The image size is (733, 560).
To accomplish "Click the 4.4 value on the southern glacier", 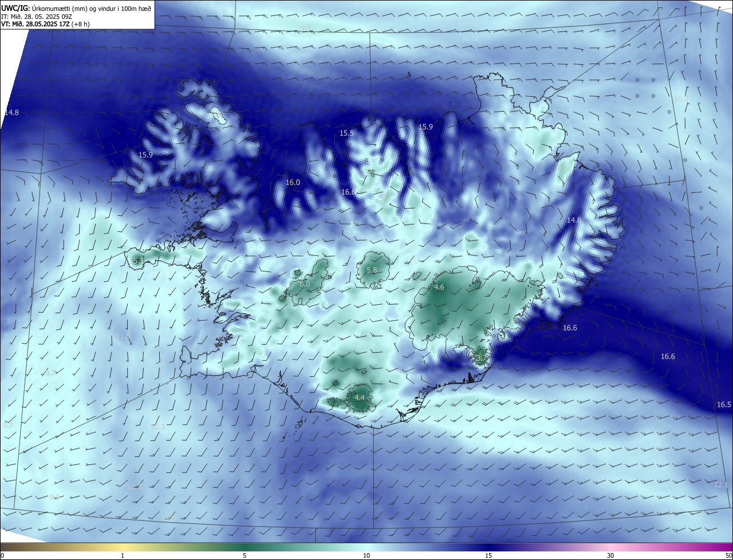I will click(360, 397).
